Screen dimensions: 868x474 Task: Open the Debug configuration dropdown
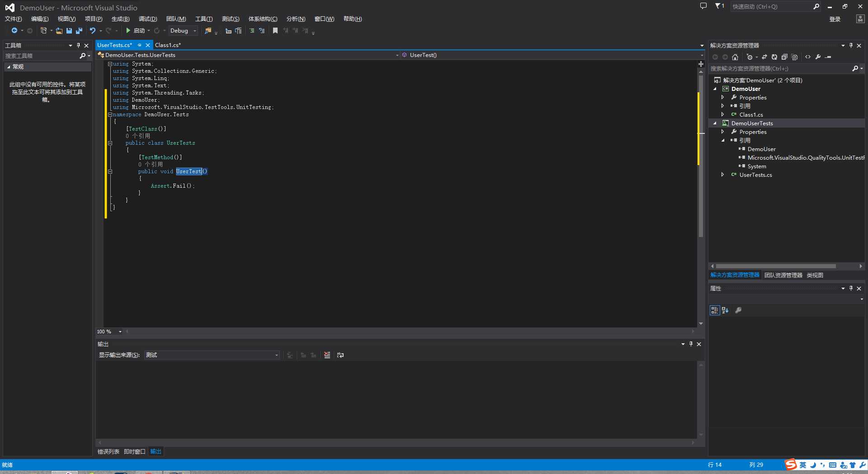click(x=183, y=31)
